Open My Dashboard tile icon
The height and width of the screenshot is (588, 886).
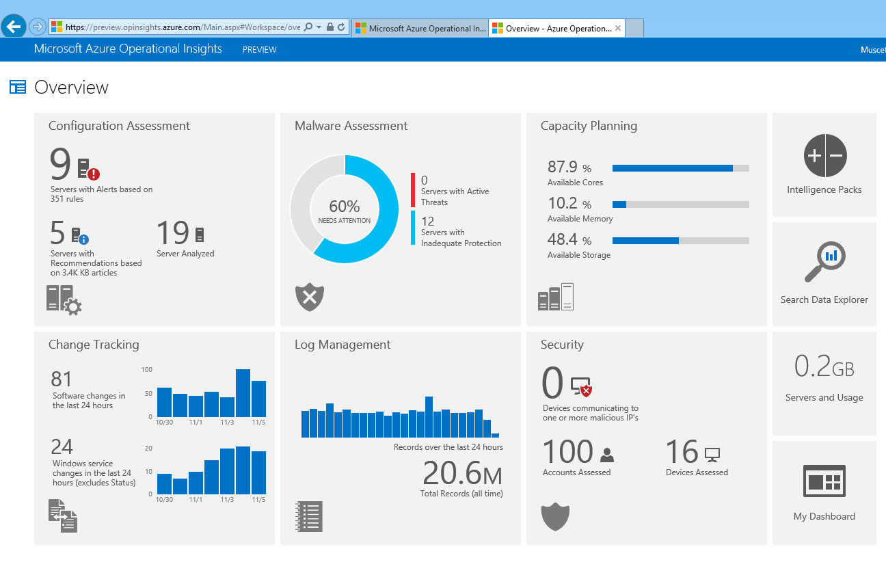pyautogui.click(x=824, y=481)
